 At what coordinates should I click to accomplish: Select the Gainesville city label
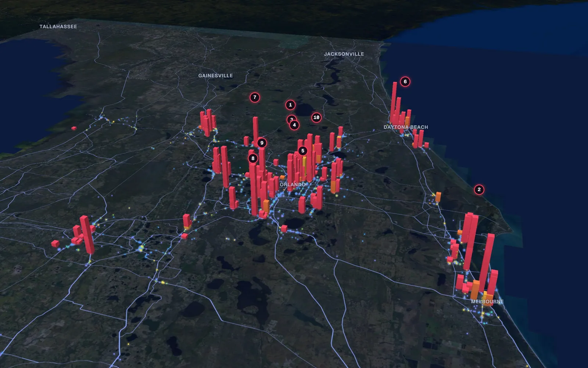(215, 75)
